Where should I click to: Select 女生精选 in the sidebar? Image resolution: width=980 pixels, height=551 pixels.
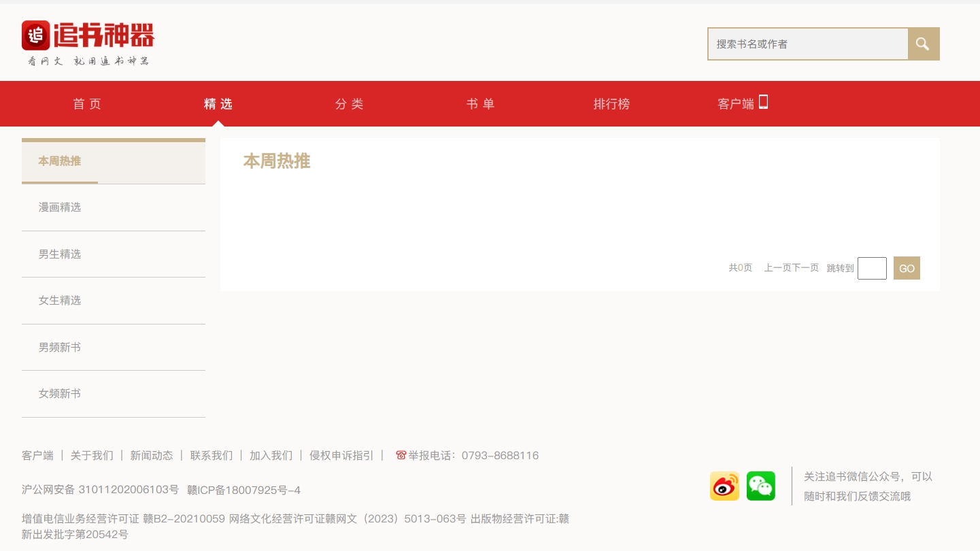114,301
